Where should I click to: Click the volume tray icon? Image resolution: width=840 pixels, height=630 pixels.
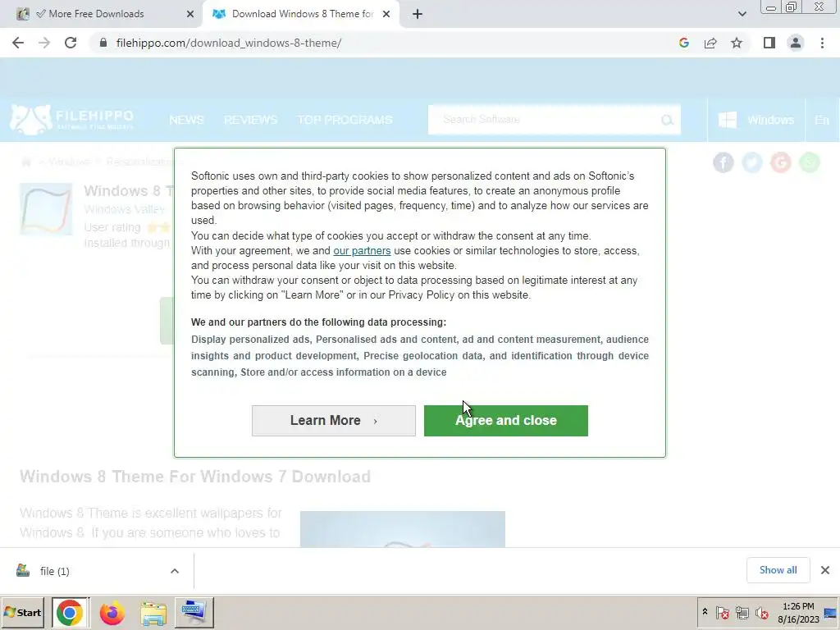tap(761, 612)
